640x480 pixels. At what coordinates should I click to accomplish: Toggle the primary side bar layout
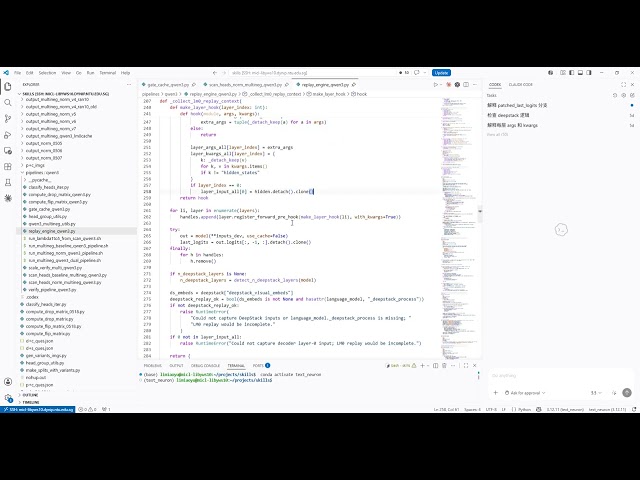[571, 73]
